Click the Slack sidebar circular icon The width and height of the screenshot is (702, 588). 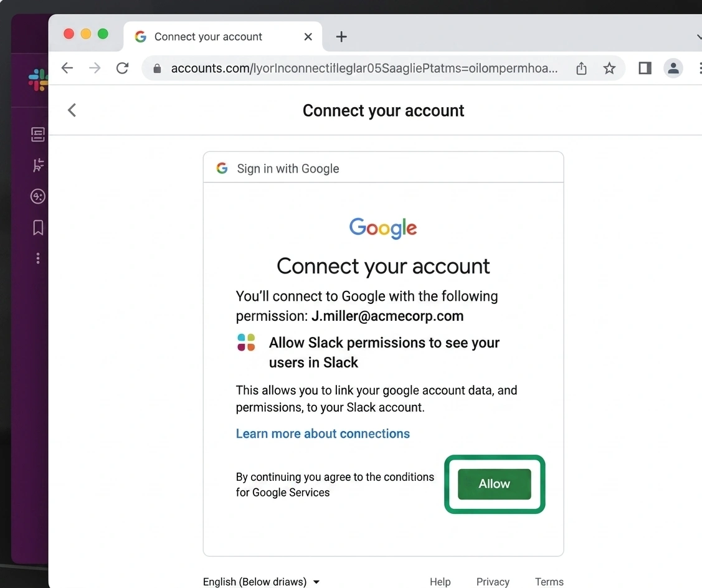click(x=38, y=196)
